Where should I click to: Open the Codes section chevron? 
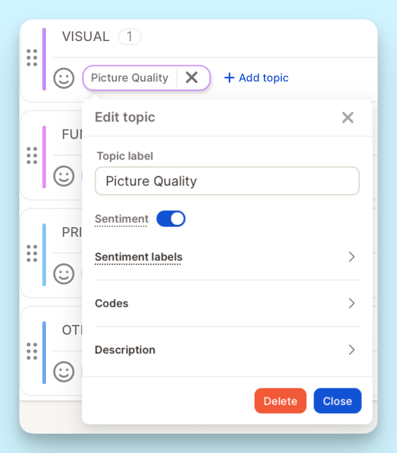point(351,303)
